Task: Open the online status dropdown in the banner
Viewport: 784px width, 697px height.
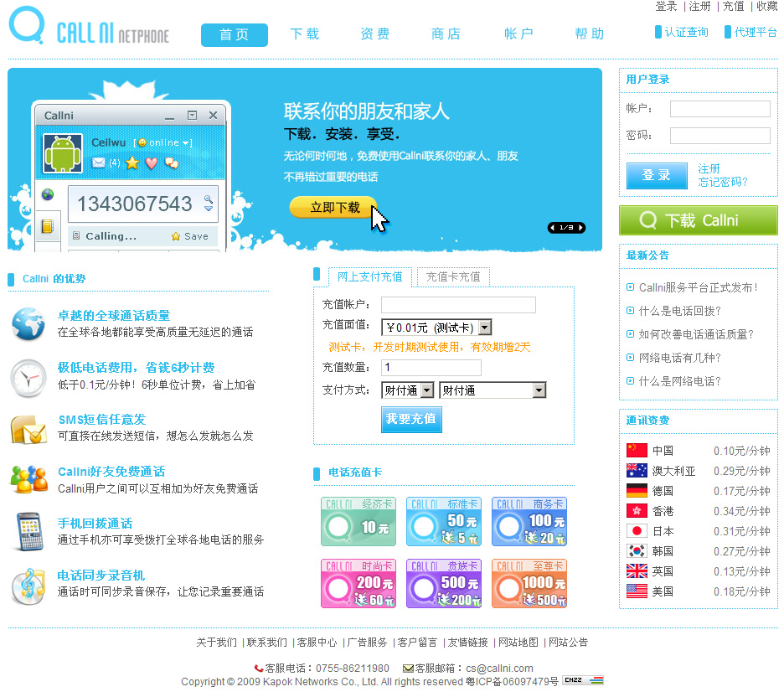Action: (186, 143)
